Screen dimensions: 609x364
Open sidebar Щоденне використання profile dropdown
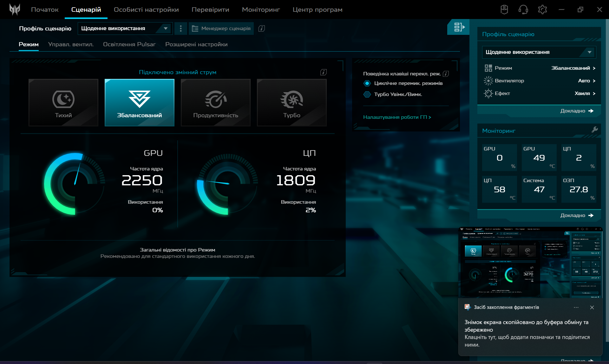coord(539,52)
